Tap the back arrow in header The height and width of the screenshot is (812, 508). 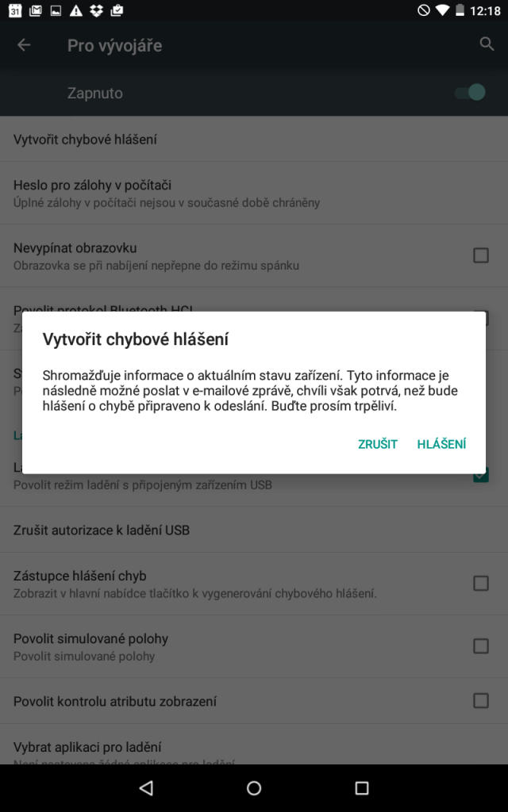tap(24, 45)
